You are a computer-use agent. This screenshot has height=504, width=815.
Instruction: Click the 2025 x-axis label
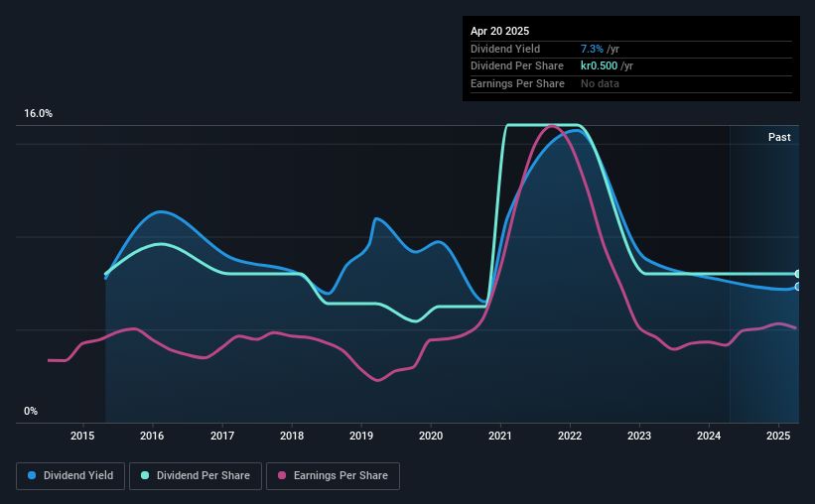click(x=778, y=436)
